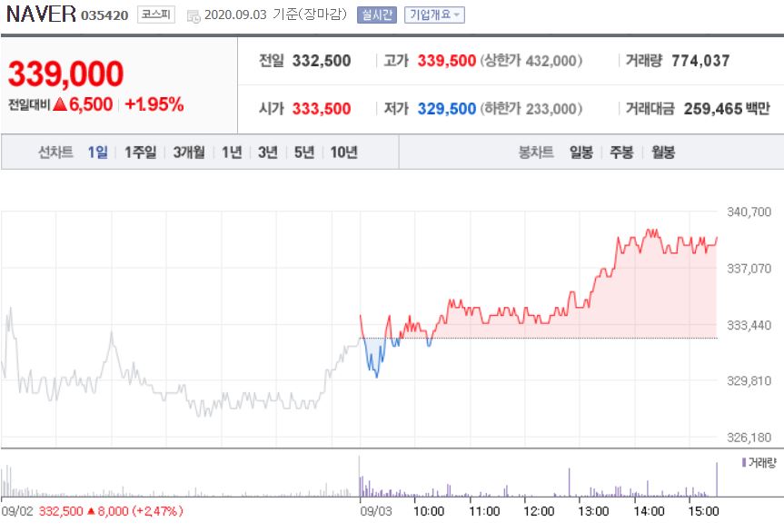Click the 09/02 close 332,500 value

[x=61, y=511]
